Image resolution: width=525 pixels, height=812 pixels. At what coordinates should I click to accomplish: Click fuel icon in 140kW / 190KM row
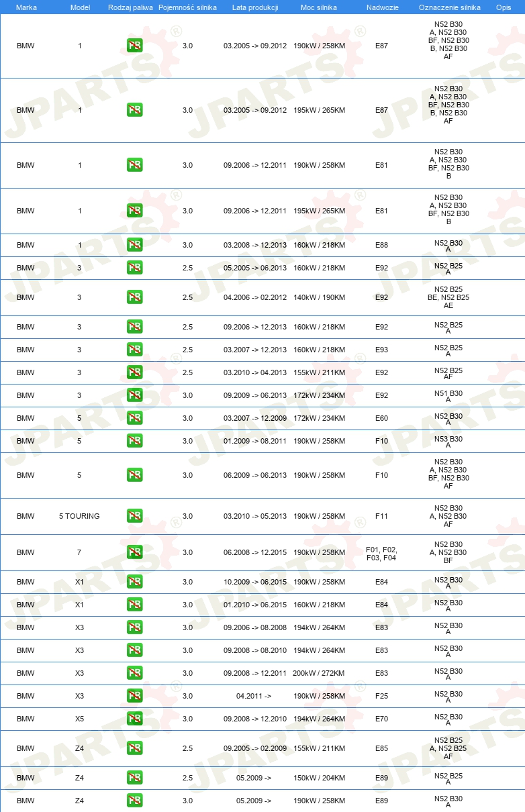point(134,297)
